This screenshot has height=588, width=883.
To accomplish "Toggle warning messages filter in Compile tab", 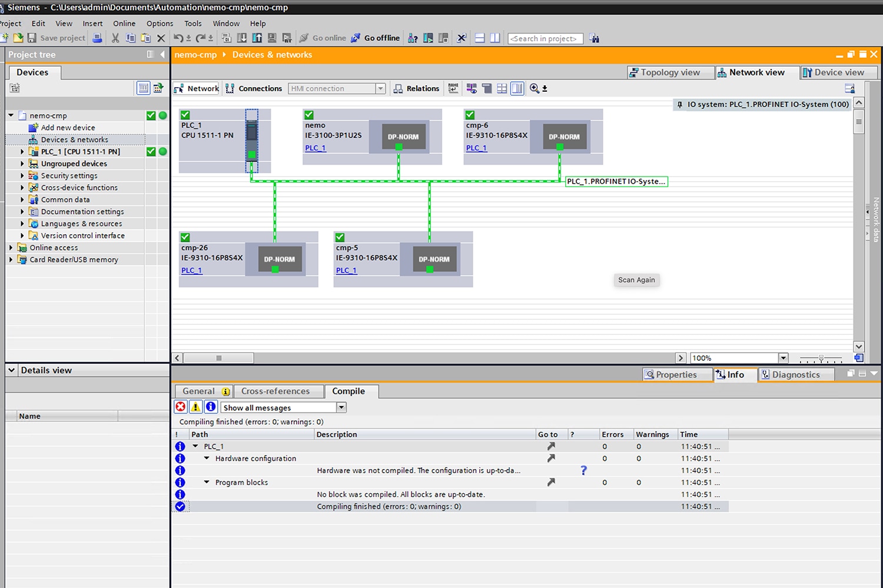I will click(x=195, y=407).
